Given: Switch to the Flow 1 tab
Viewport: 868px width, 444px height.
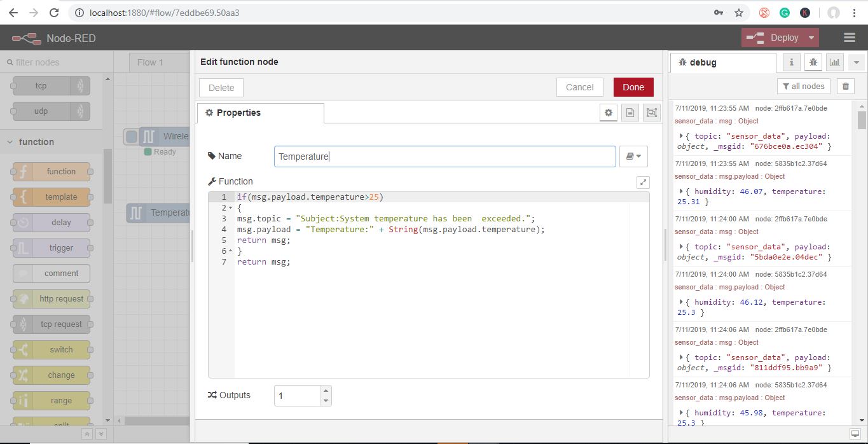Looking at the screenshot, I should (x=151, y=62).
